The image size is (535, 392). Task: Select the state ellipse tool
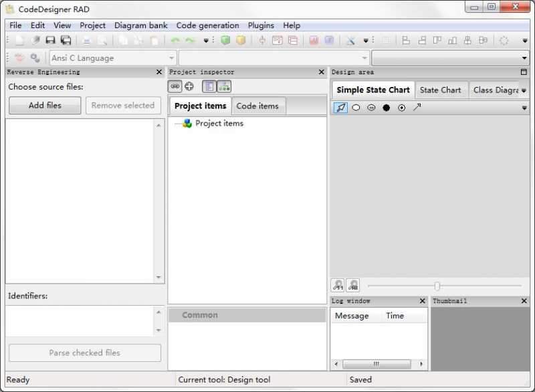pyautogui.click(x=356, y=108)
